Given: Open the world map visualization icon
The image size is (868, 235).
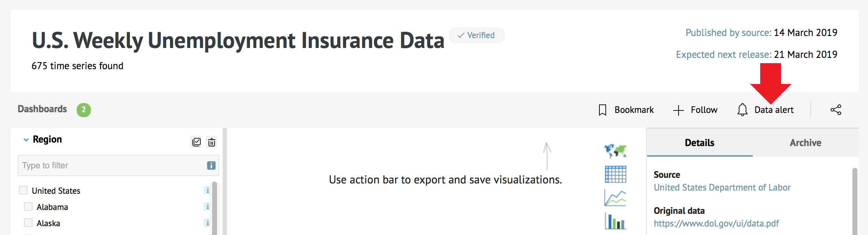Looking at the screenshot, I should point(615,151).
